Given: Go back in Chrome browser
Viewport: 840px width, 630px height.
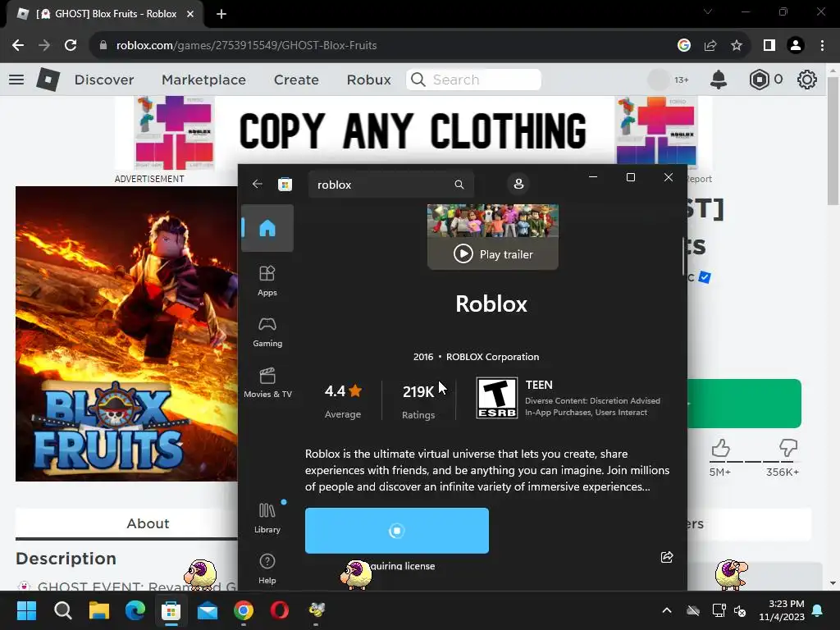Looking at the screenshot, I should pyautogui.click(x=18, y=46).
